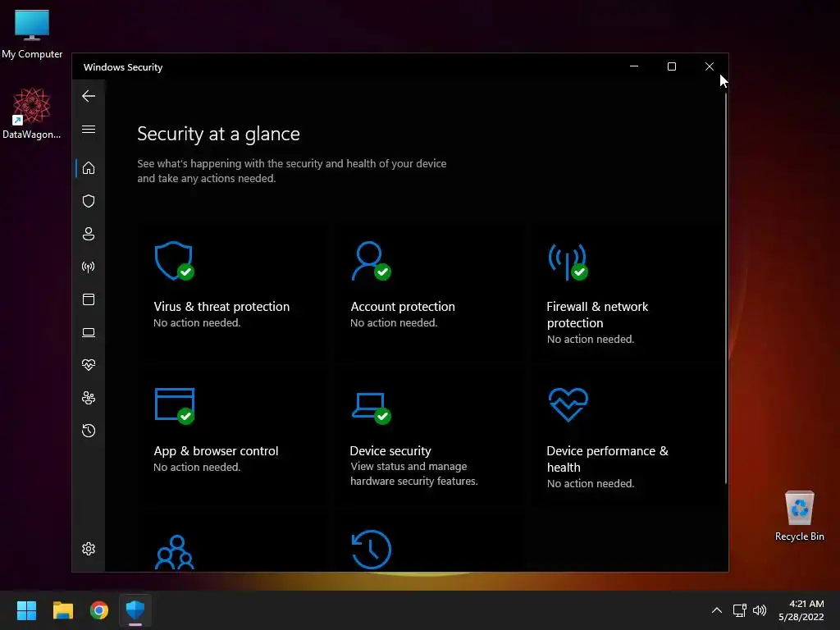Open Device performance heart icon in sidebar
This screenshot has height=630, width=840.
[x=89, y=365]
